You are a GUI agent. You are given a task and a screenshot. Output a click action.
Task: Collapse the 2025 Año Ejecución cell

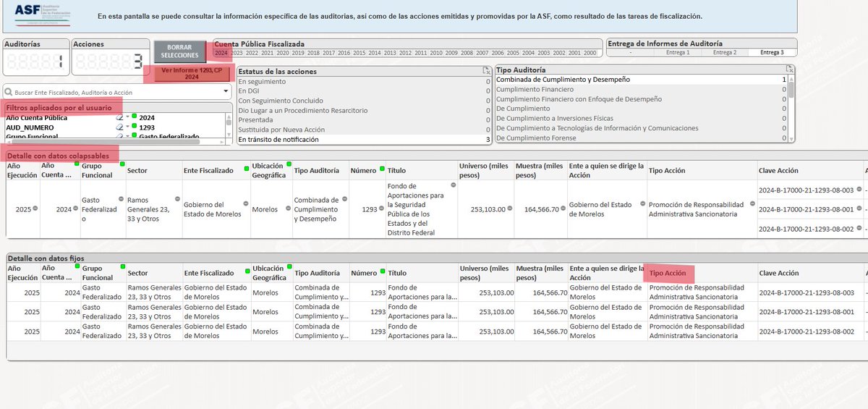coord(35,208)
